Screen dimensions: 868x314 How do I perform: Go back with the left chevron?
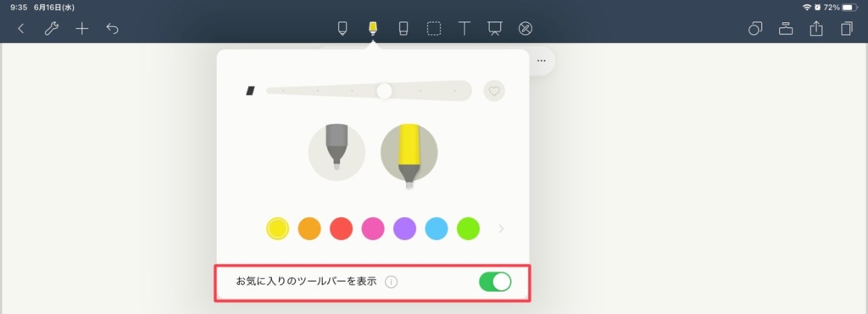[x=21, y=29]
